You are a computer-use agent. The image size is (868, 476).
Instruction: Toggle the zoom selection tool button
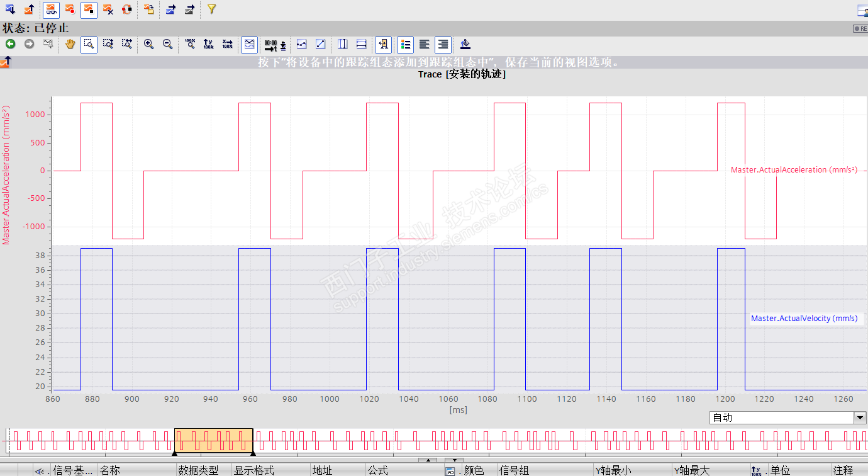tap(89, 44)
